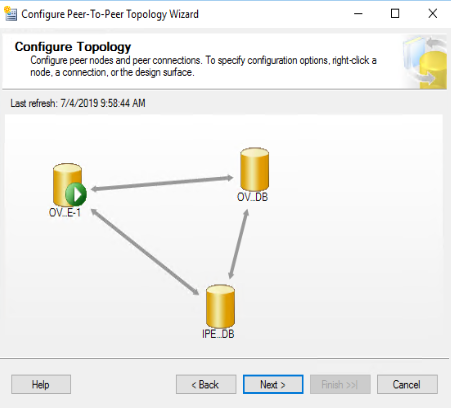The image size is (451, 408).
Task: Click the OV..E-1 node label
Action: pyautogui.click(x=65, y=213)
